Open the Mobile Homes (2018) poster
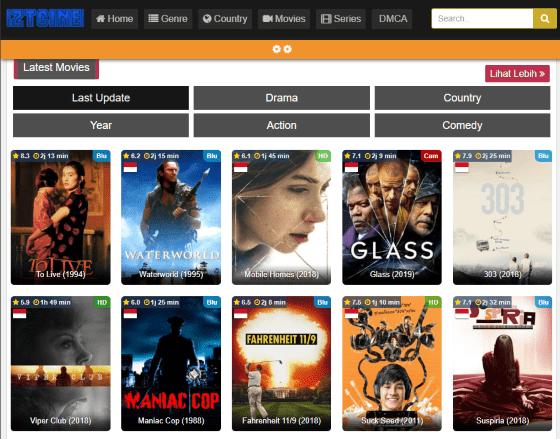560x439 pixels. (x=281, y=217)
